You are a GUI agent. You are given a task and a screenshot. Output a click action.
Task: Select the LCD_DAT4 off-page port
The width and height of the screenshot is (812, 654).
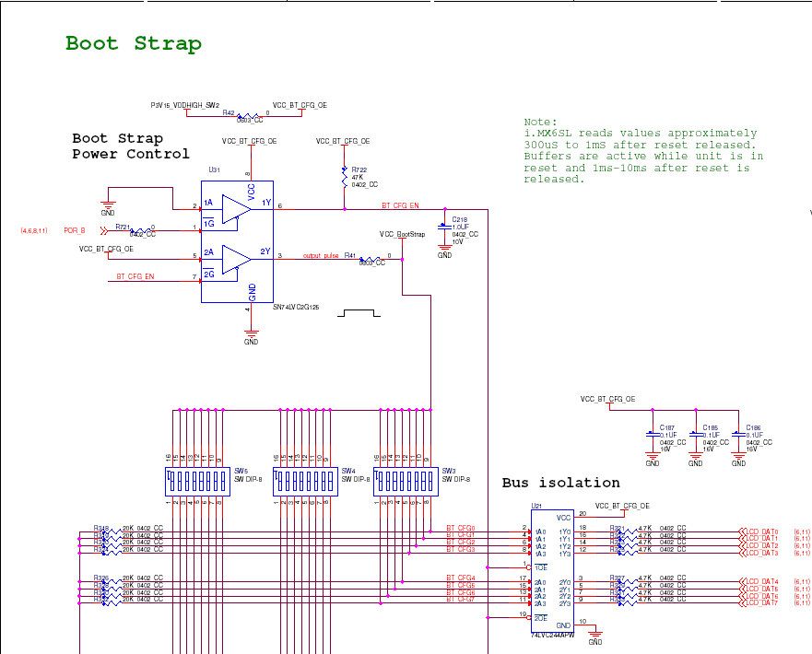759,581
